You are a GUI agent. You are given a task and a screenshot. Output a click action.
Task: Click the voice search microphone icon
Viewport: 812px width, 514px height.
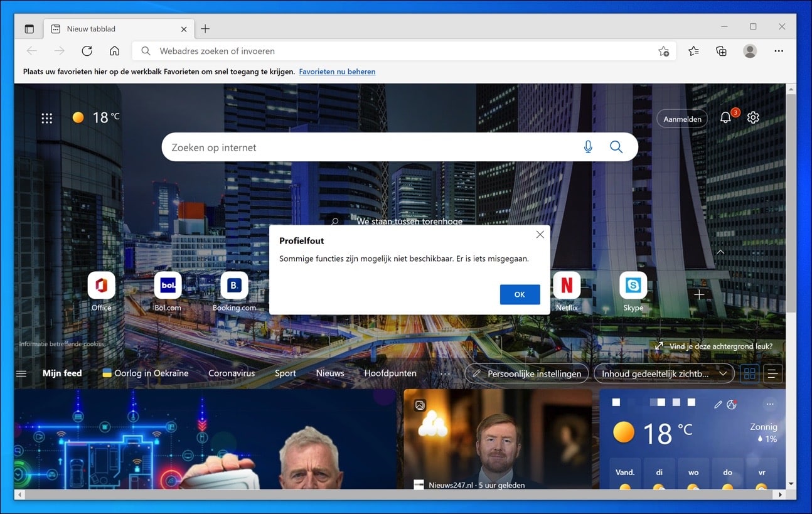(x=588, y=147)
